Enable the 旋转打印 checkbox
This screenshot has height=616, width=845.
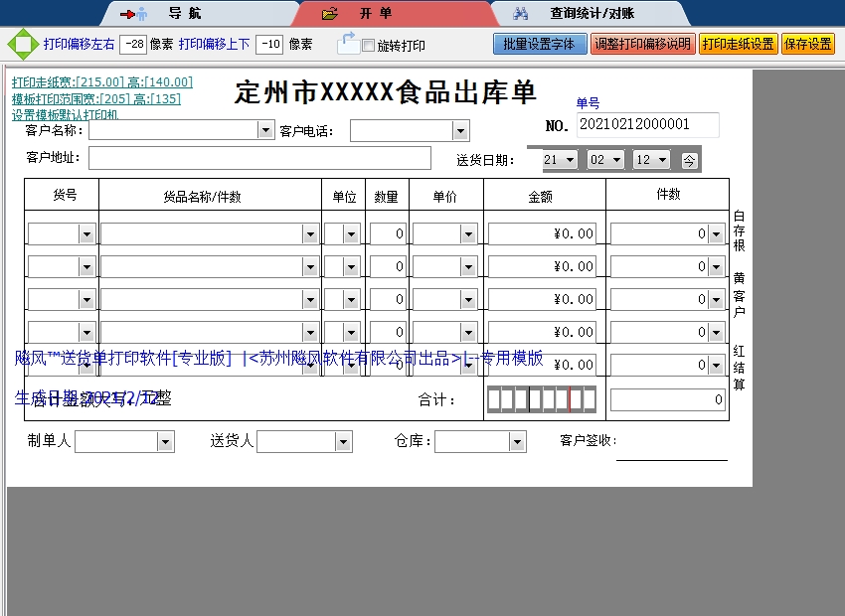[x=369, y=46]
